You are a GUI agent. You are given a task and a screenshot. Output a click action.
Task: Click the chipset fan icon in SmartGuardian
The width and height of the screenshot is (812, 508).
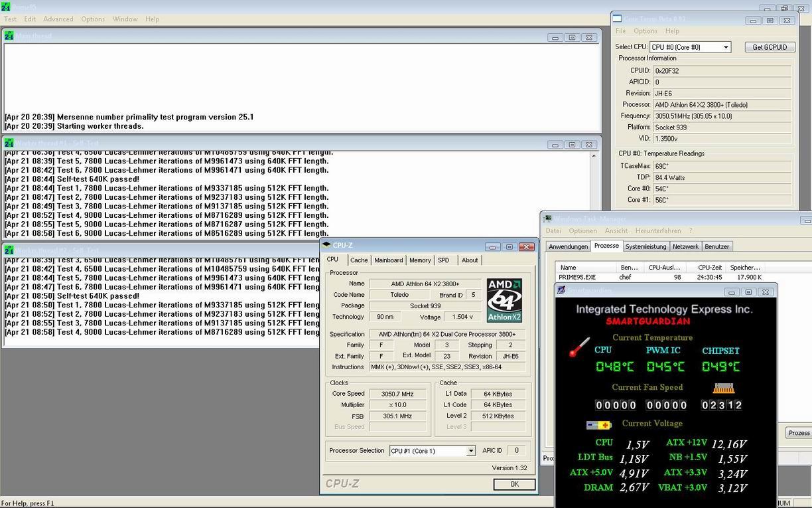coord(723,388)
